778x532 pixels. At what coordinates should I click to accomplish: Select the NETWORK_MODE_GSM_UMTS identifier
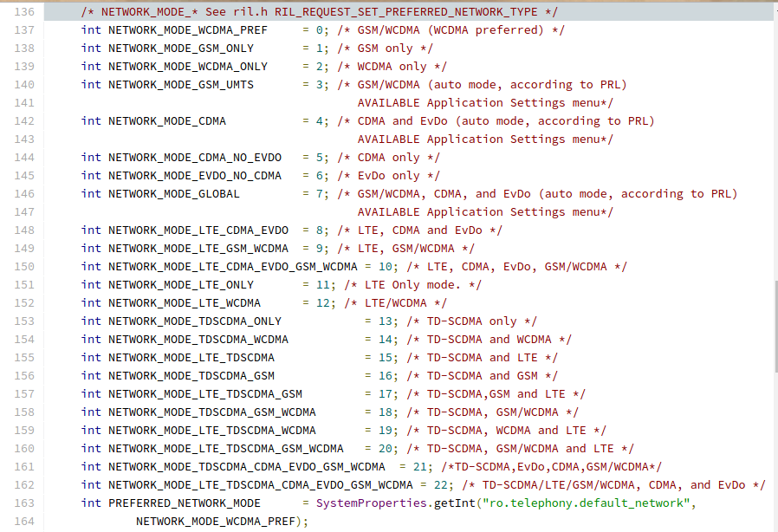180,85
